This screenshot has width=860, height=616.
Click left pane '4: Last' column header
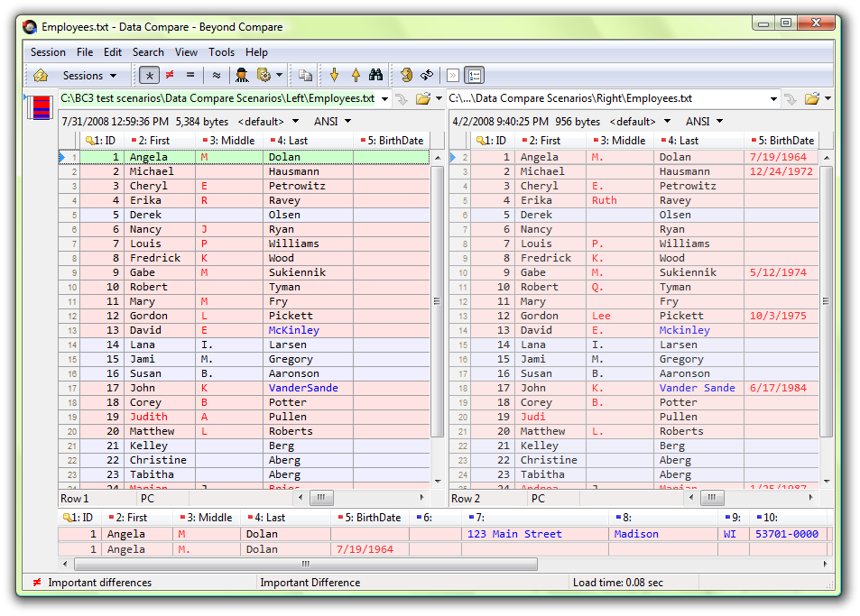click(309, 141)
